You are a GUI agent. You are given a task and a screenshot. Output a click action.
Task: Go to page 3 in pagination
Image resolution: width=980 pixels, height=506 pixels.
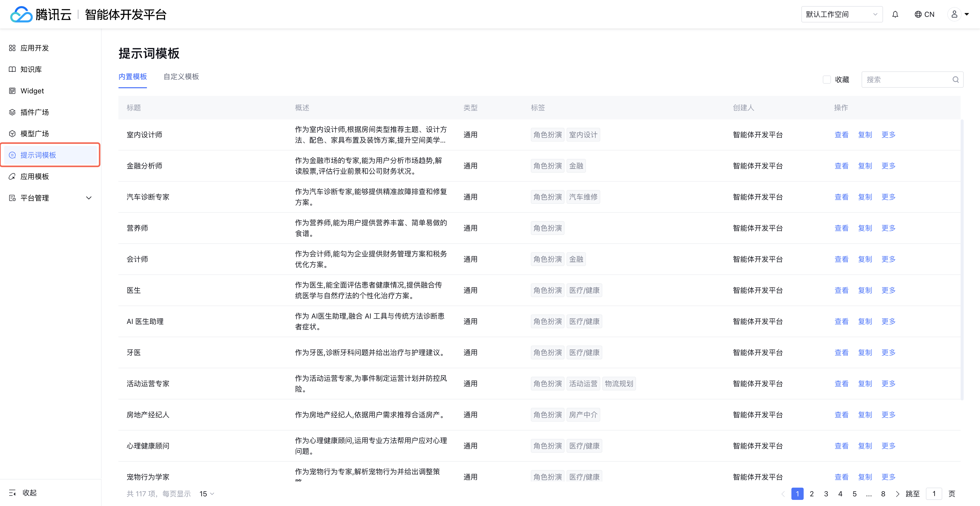click(826, 494)
